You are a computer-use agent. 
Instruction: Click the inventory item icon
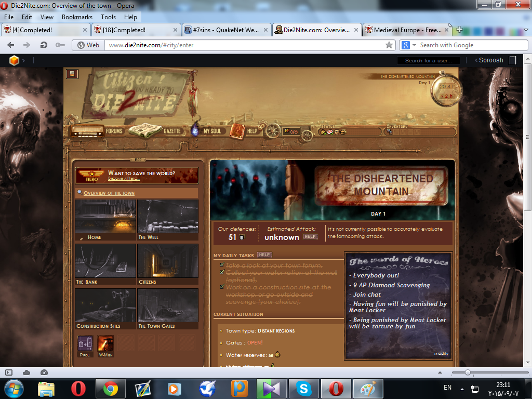pyautogui.click(x=389, y=132)
